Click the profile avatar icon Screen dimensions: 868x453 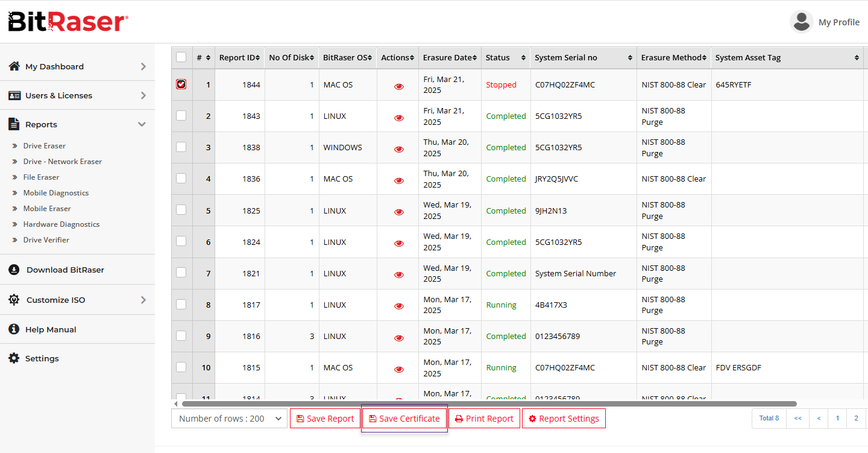[801, 22]
